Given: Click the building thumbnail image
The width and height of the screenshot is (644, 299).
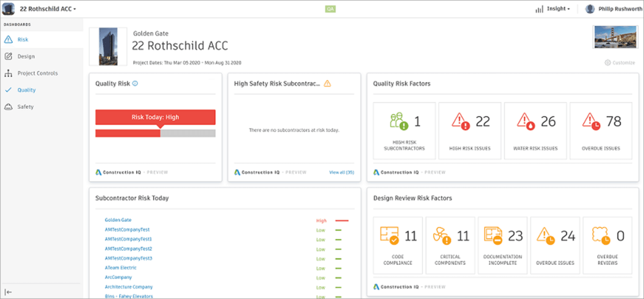Looking at the screenshot, I should 108,46.
